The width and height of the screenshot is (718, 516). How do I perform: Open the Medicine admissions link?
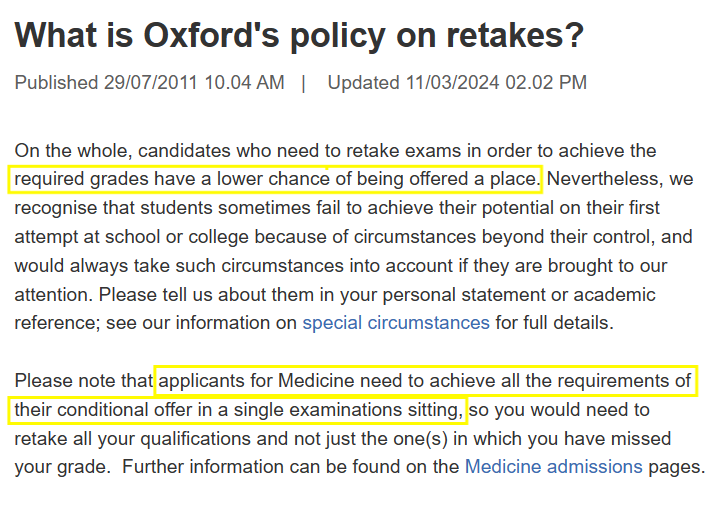point(553,467)
